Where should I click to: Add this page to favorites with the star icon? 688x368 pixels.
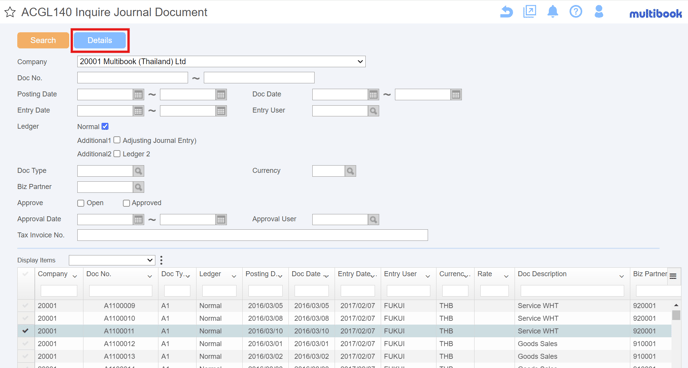[10, 12]
